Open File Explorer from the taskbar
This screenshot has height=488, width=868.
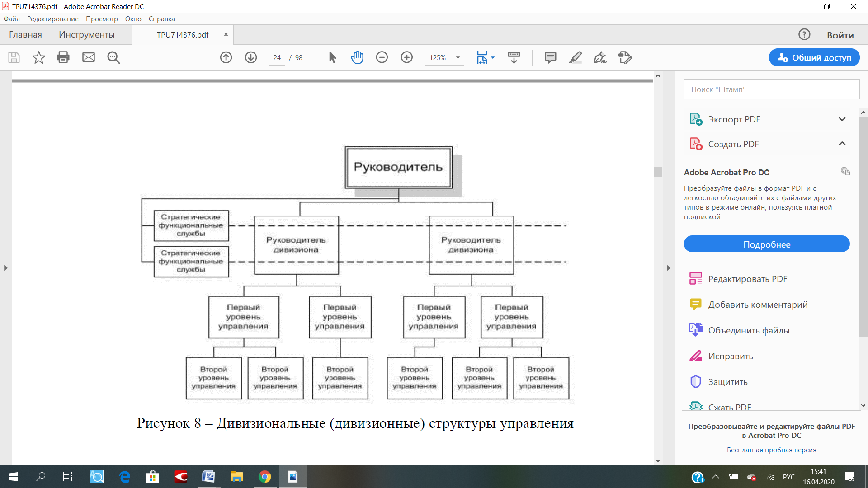click(x=237, y=477)
